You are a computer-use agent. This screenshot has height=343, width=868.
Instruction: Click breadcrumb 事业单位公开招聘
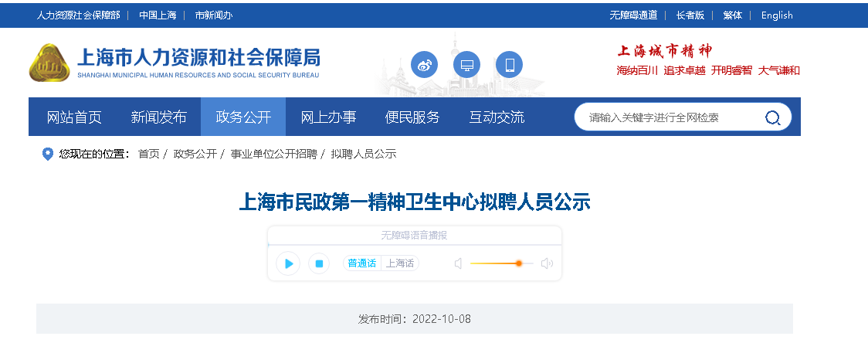pyautogui.click(x=273, y=154)
